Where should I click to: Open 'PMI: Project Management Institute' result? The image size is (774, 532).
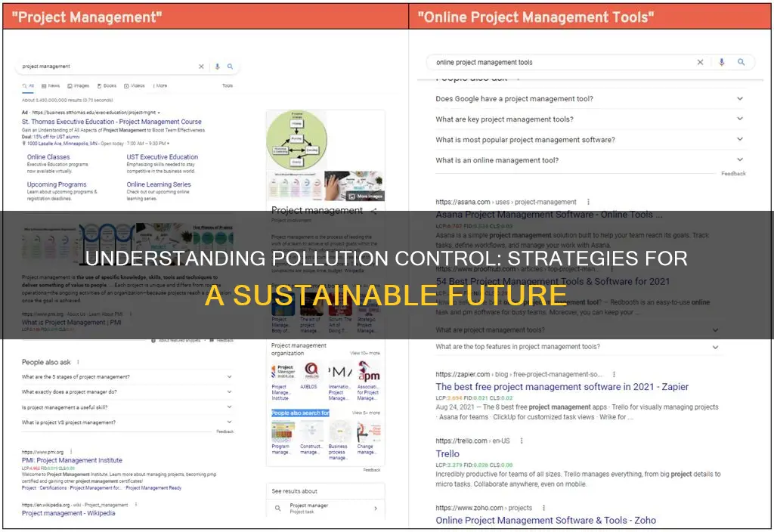72,460
